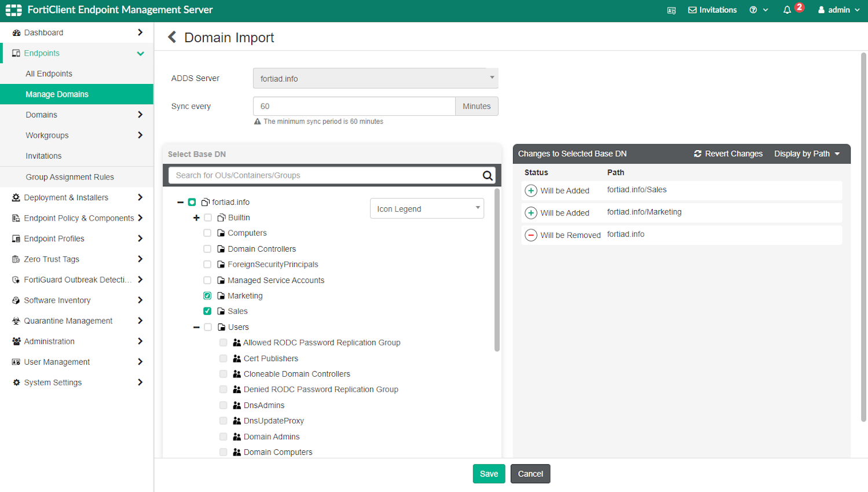Screen dimensions: 868x492
Task: Click the language selector icon in top bar
Action: coord(672,10)
